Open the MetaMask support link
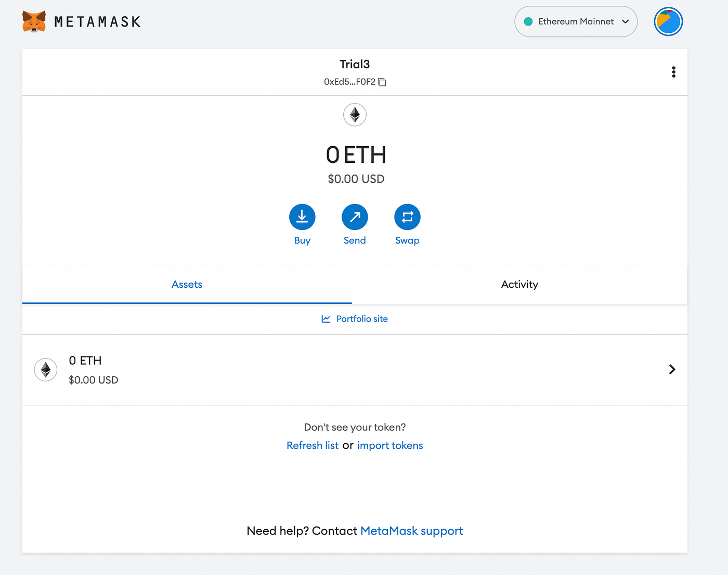Image resolution: width=728 pixels, height=575 pixels. 411,531
